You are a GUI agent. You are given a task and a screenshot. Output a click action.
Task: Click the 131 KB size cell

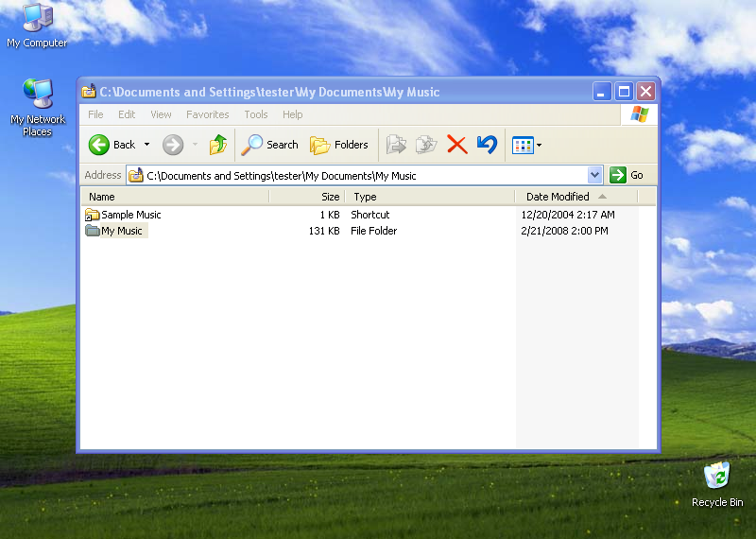(x=324, y=231)
